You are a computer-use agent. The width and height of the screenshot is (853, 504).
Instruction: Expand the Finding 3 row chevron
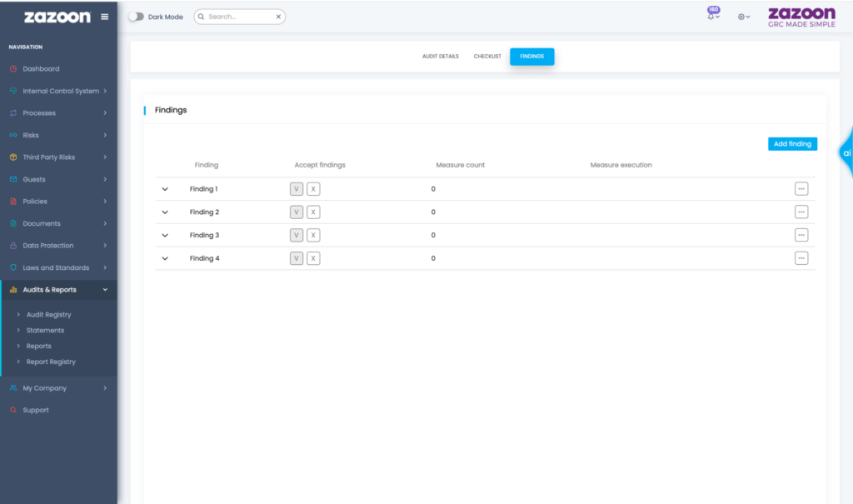165,236
